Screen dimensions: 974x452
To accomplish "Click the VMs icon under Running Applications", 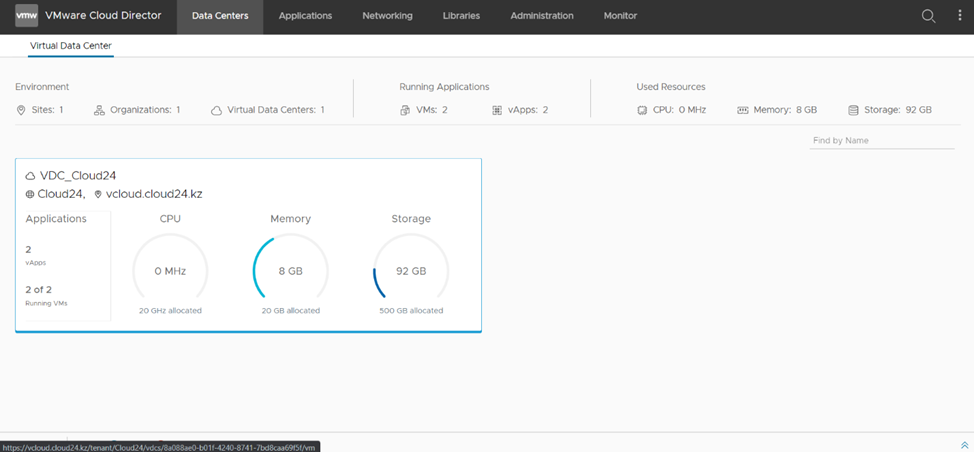I will (405, 110).
